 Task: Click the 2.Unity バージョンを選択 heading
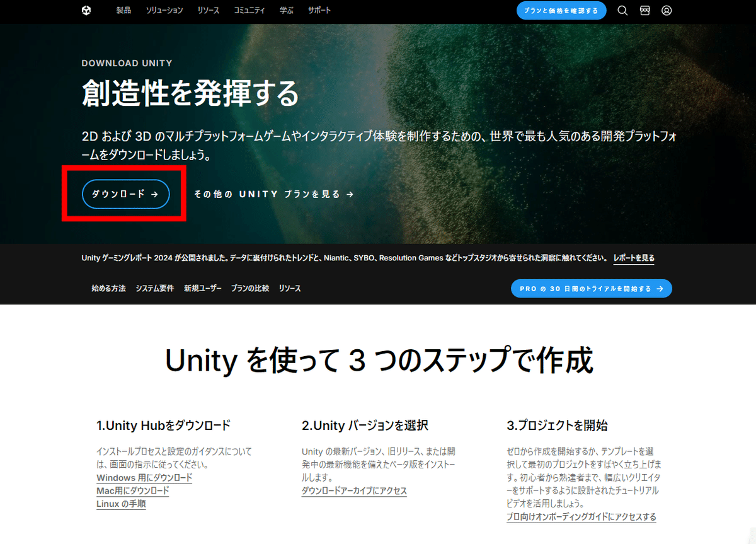(365, 425)
